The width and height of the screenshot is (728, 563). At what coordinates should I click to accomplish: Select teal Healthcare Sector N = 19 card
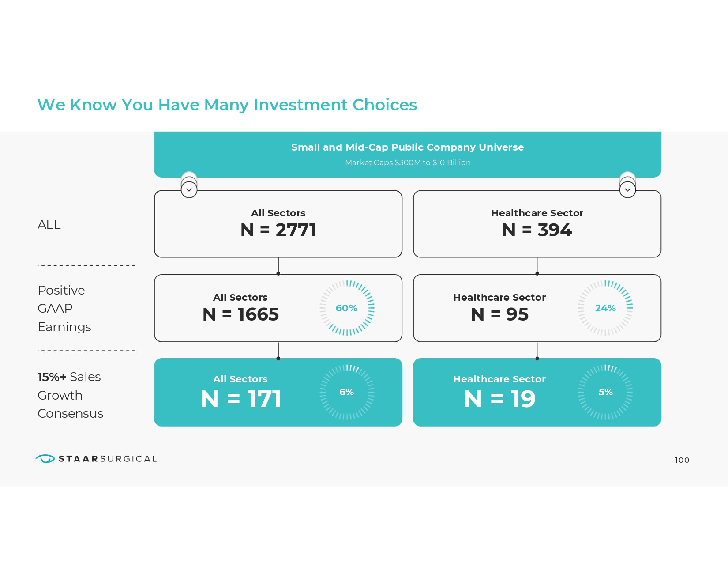pos(499,392)
